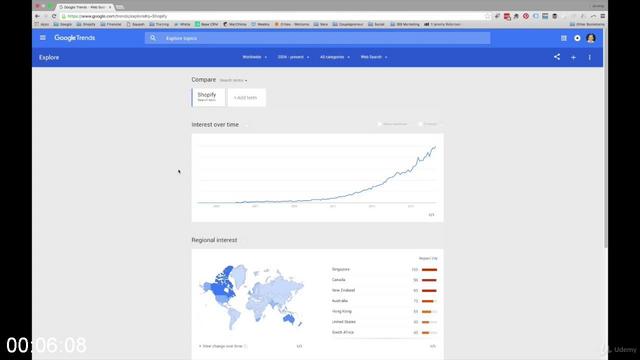Select the Shopify search term card
640x360 pixels.
(x=208, y=97)
